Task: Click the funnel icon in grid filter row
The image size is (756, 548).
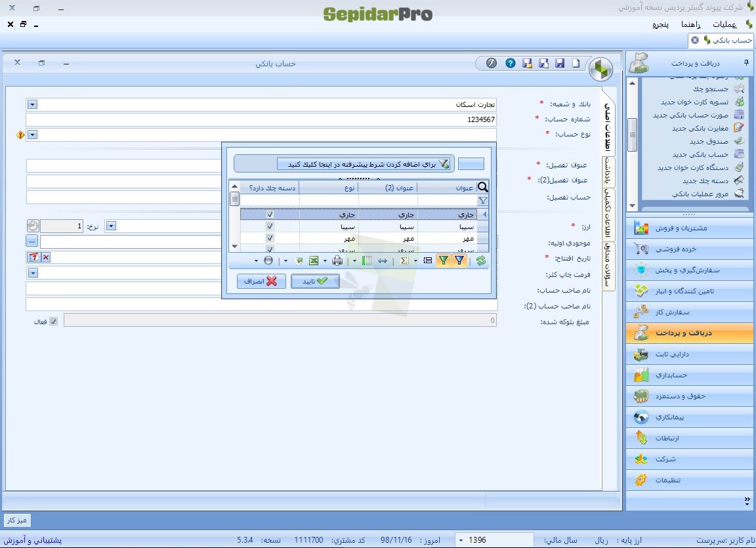Action: click(x=482, y=201)
